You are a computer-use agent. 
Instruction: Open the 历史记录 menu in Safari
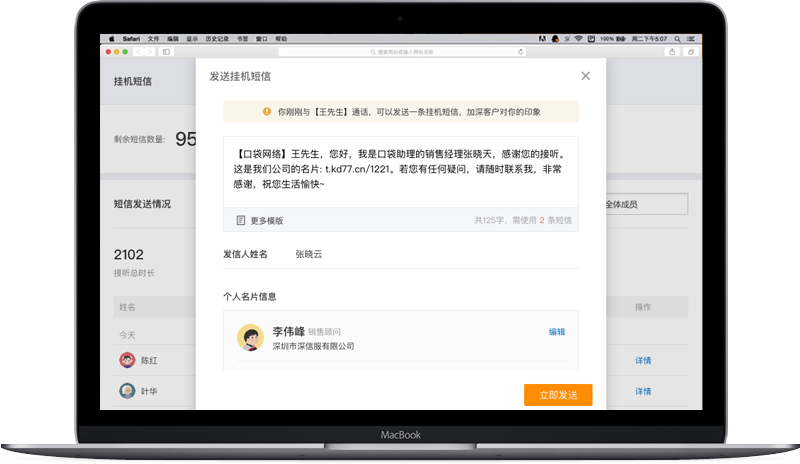pyautogui.click(x=216, y=38)
